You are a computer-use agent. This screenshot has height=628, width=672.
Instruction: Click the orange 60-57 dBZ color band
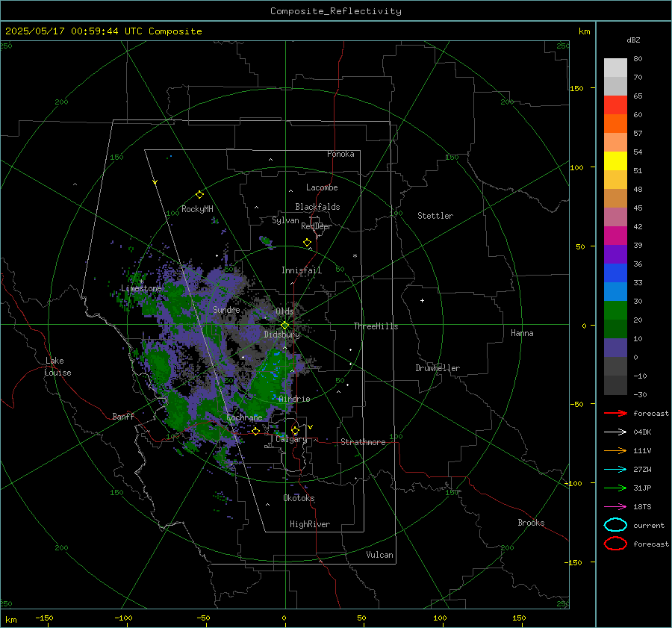pos(615,124)
